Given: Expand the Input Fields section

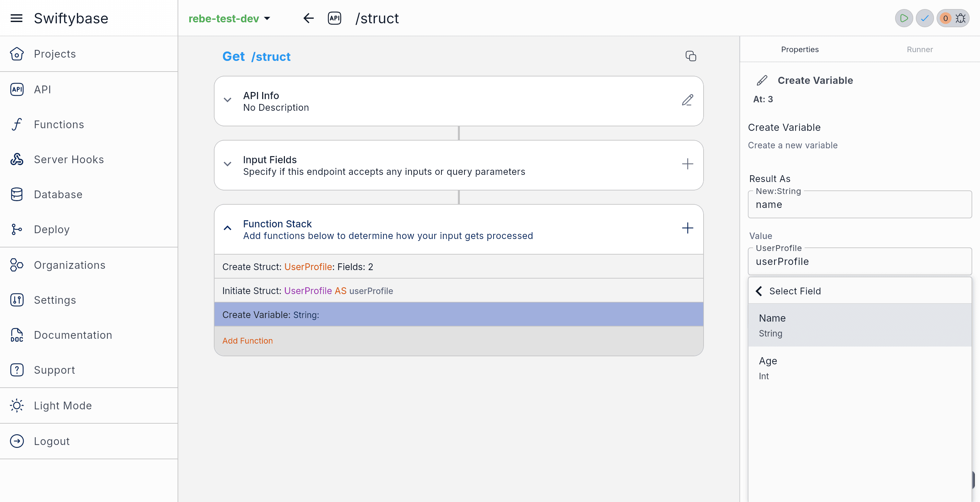Looking at the screenshot, I should (227, 164).
